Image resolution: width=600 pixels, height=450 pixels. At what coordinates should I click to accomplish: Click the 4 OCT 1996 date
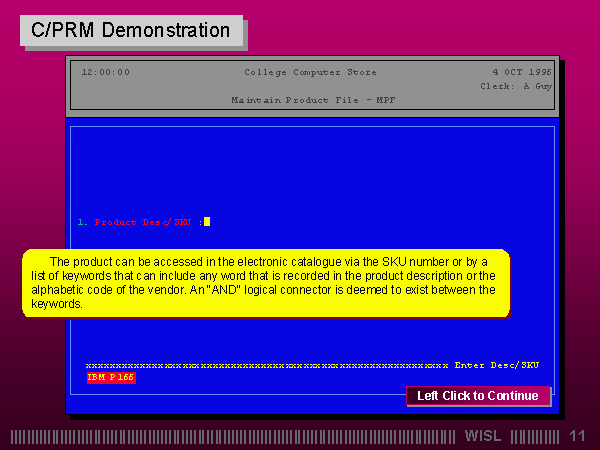pyautogui.click(x=522, y=72)
